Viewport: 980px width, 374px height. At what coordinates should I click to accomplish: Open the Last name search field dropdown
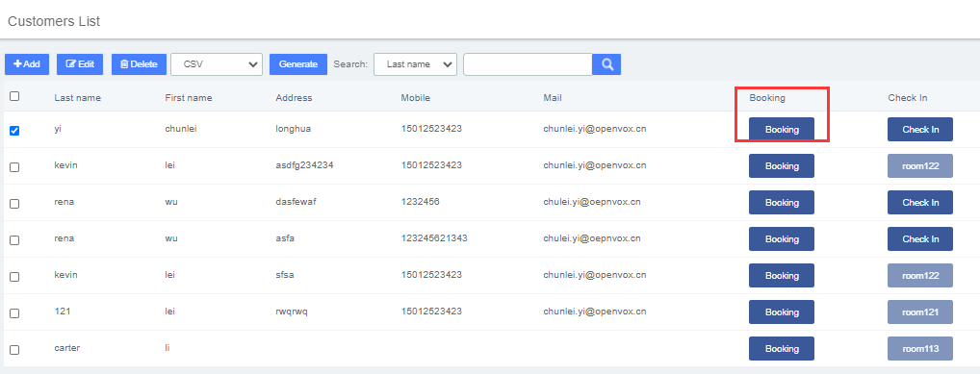tap(415, 64)
